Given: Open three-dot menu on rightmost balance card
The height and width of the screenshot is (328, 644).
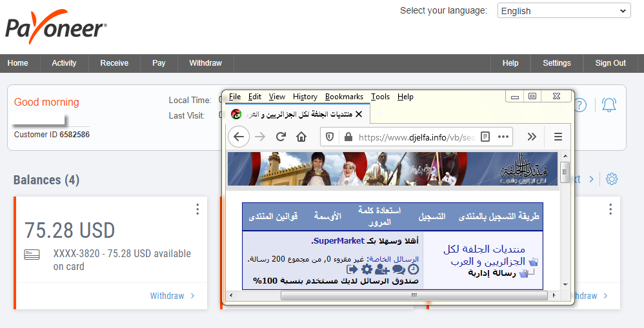Looking at the screenshot, I should click(x=610, y=209).
